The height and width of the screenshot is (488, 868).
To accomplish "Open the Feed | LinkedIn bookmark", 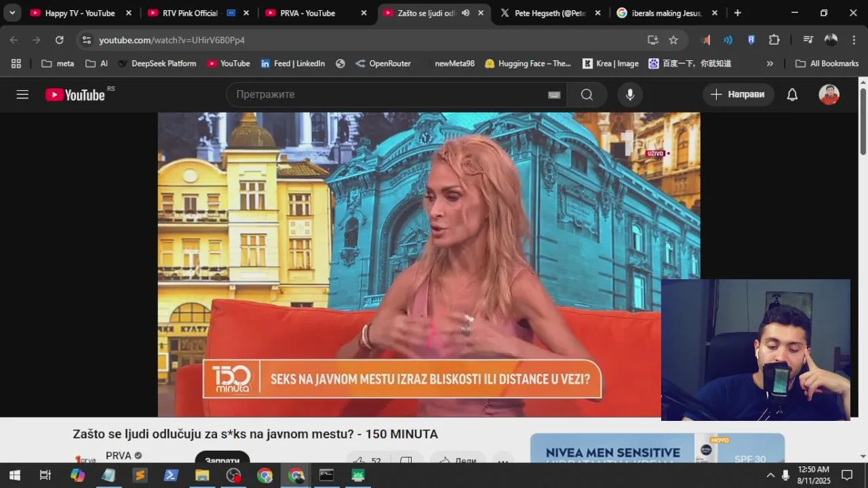I will [292, 63].
